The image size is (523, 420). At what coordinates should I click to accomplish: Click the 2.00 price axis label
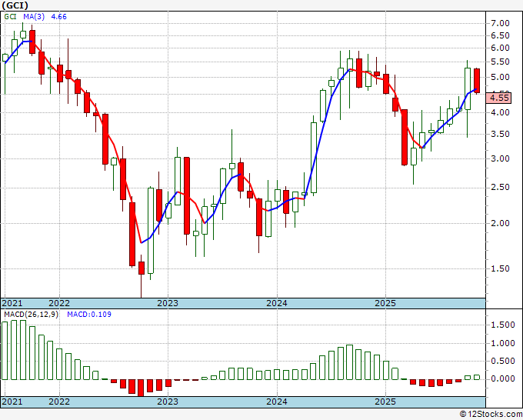pyautogui.click(x=500, y=224)
